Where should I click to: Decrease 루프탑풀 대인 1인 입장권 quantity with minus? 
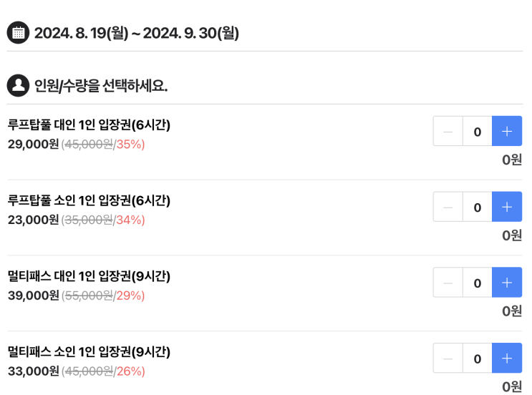point(448,131)
